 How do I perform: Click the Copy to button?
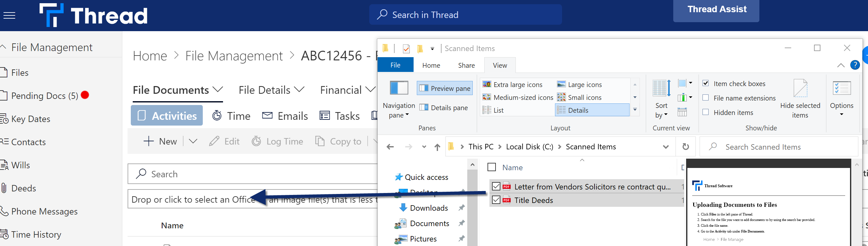338,141
